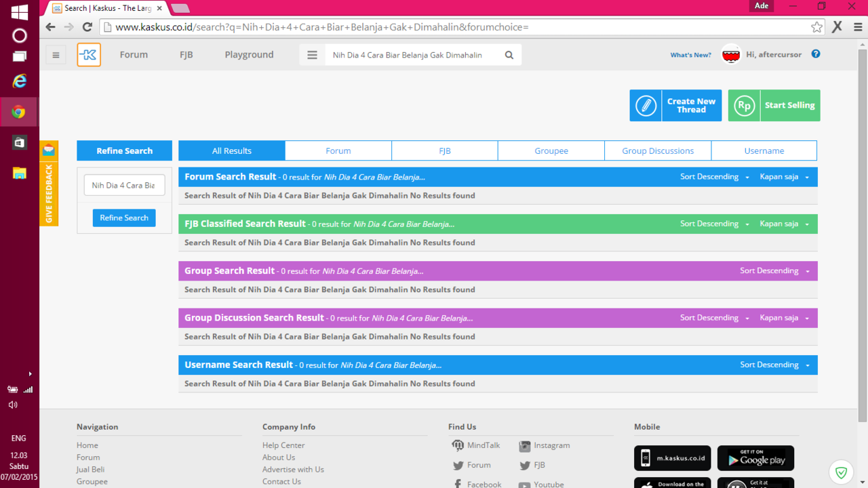
Task: Click the Kaskus logo icon
Action: point(89,55)
